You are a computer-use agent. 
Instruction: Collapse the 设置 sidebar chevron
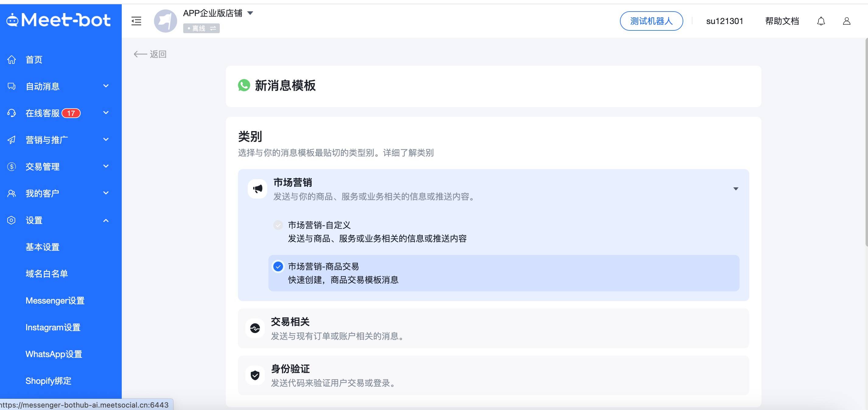[106, 221]
